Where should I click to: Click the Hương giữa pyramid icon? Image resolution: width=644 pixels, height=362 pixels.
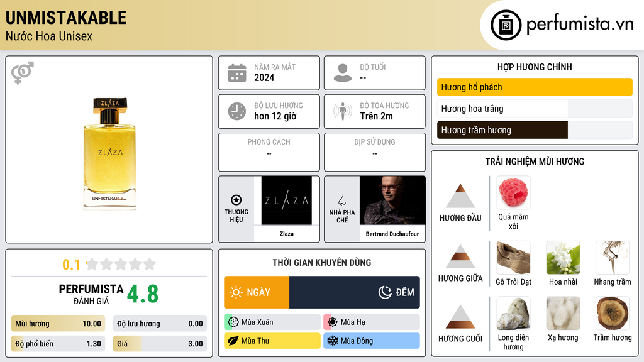pos(460,256)
